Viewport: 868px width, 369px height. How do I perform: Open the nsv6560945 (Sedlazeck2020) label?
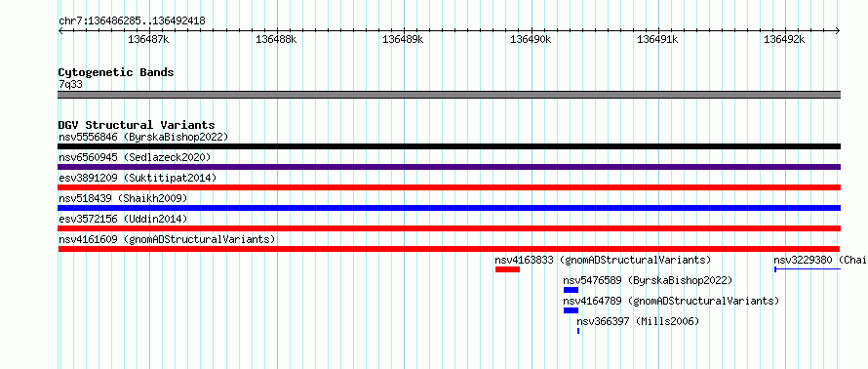(135, 157)
